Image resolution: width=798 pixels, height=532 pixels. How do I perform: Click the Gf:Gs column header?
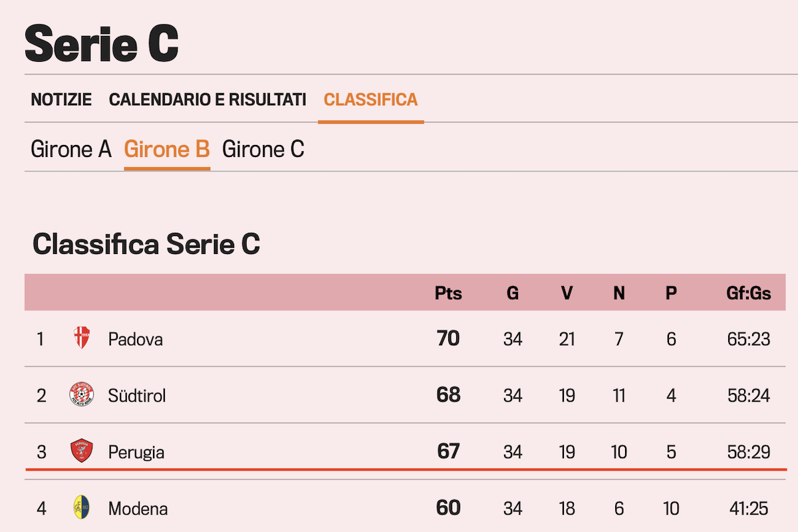[749, 293]
